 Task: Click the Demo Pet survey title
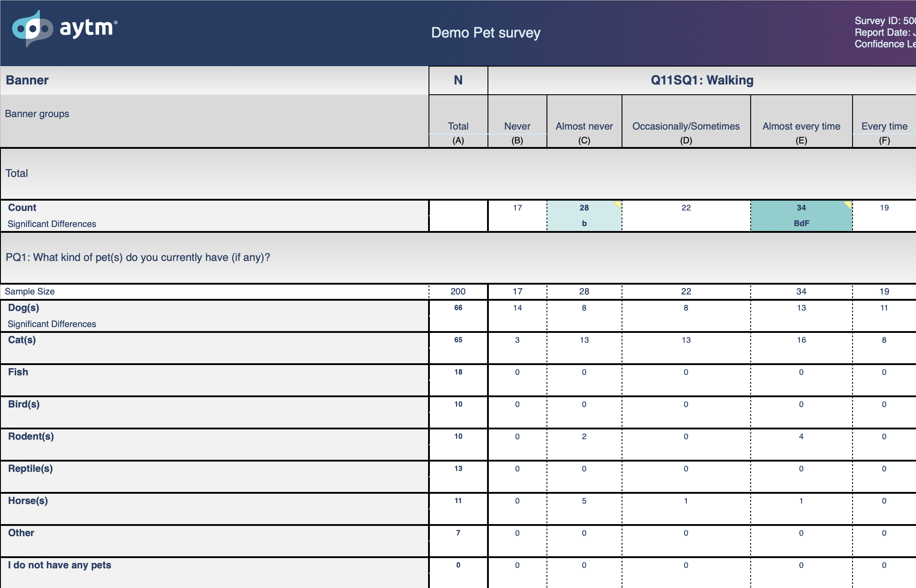(x=486, y=33)
